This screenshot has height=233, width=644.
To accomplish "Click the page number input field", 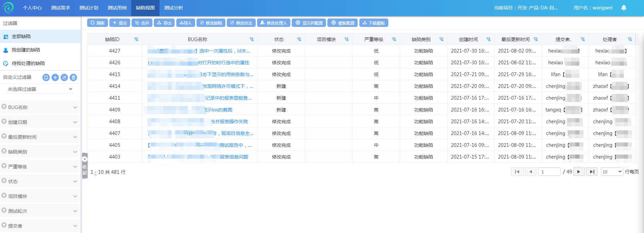I will 549,172.
